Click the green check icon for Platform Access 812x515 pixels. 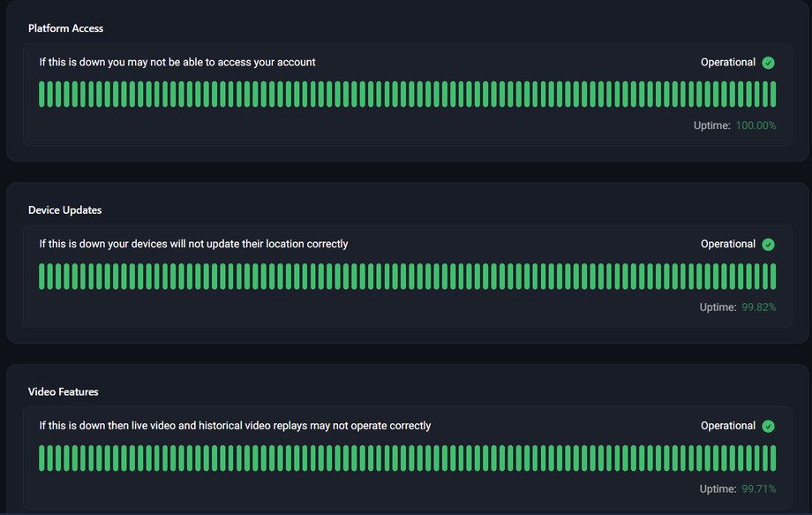point(768,63)
